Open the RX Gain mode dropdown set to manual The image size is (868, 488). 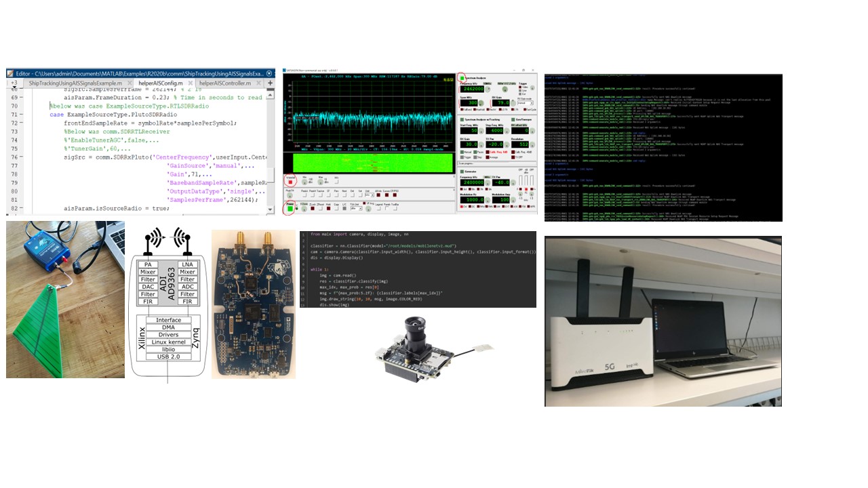[526, 103]
